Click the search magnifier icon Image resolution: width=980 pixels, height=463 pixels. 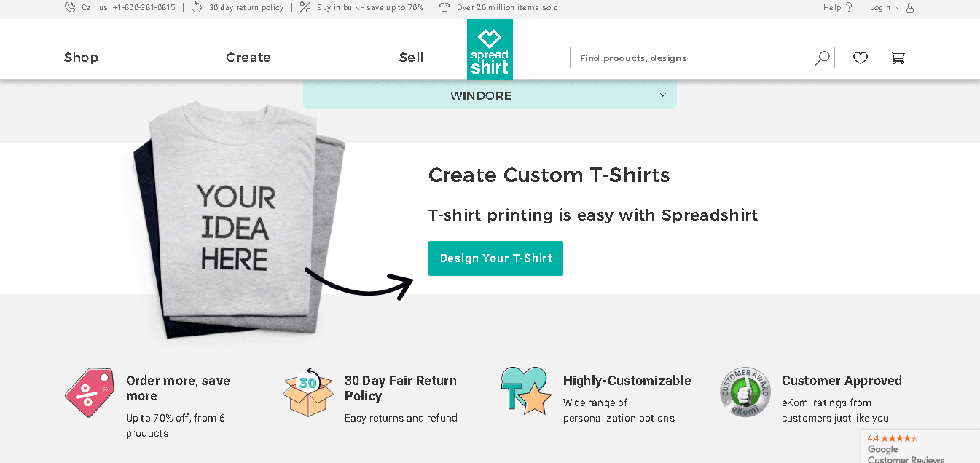[x=822, y=57]
